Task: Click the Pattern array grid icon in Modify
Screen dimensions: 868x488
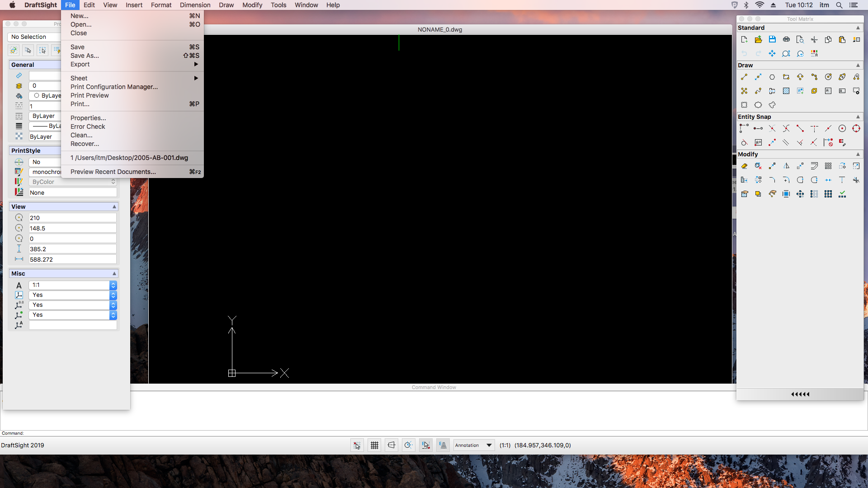Action: coord(828,166)
